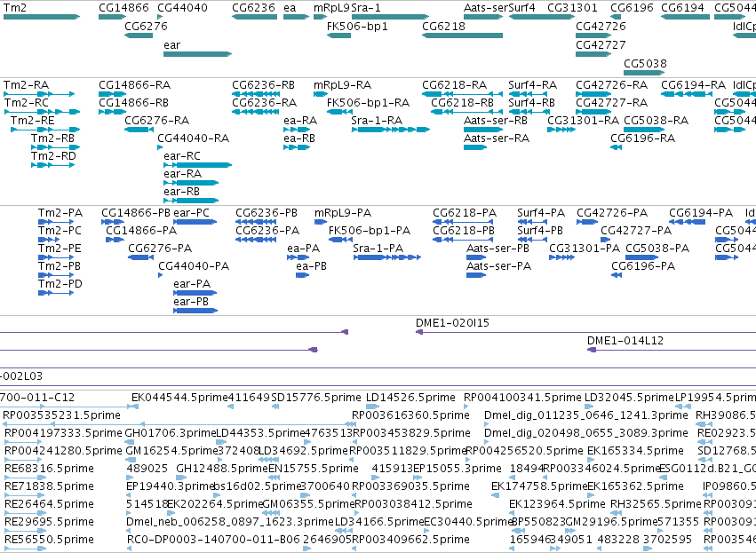Select the CG6218-RA transcript label
Screen dimensions: 756x553
(454, 85)
